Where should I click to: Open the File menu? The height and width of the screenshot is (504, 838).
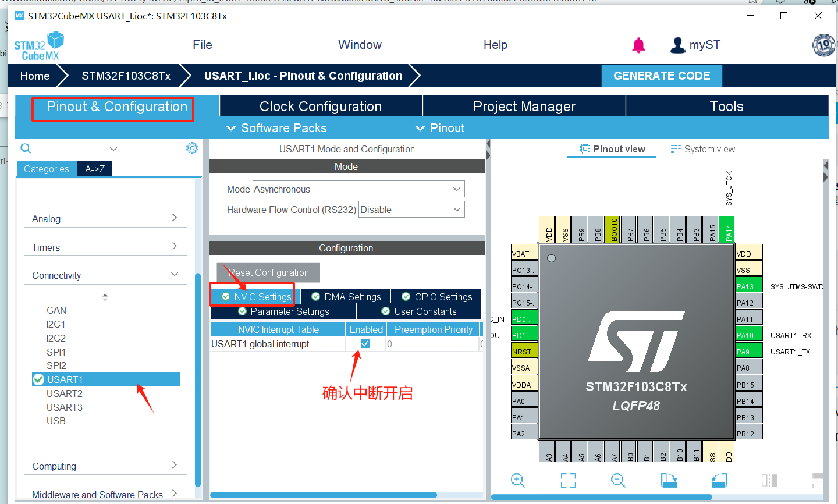[203, 45]
